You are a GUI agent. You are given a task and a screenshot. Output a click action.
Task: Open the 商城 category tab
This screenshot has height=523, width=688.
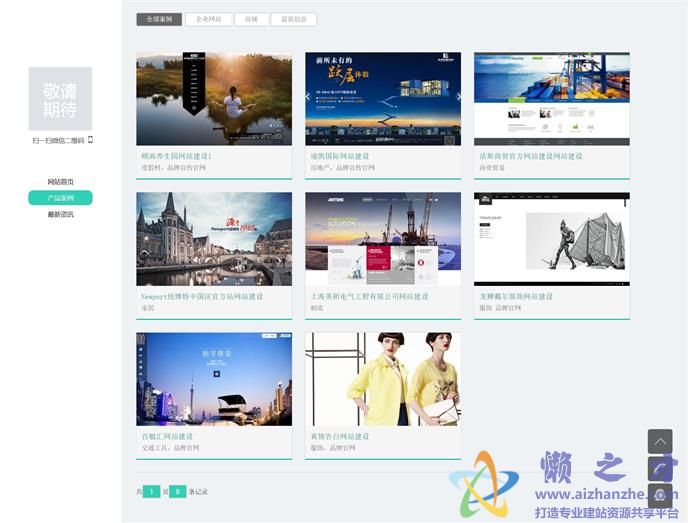pos(251,19)
